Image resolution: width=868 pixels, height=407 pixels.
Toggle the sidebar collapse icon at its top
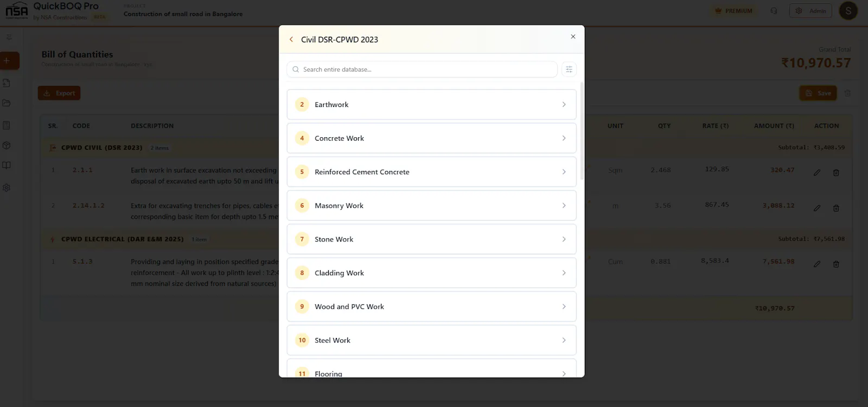[x=9, y=37]
